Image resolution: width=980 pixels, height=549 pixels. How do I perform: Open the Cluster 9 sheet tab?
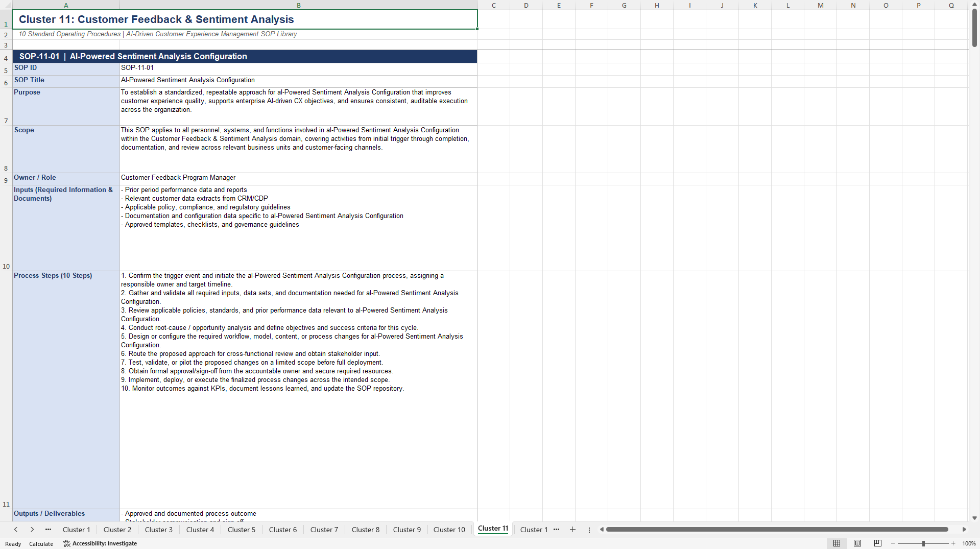click(x=407, y=530)
